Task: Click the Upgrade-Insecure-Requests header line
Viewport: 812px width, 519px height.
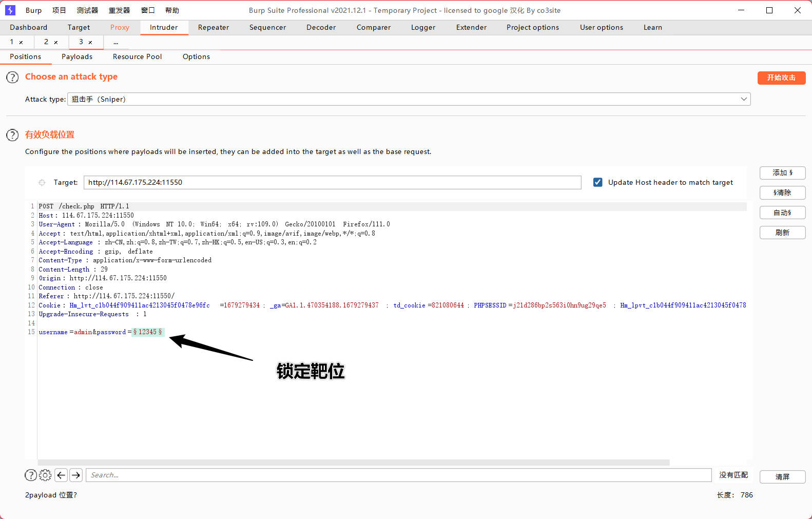Action: point(93,314)
